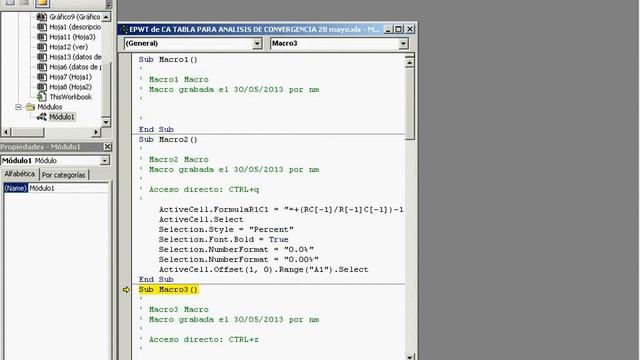Click the code window scroll-up arrow
The height and width of the screenshot is (360, 640).
[x=410, y=62]
